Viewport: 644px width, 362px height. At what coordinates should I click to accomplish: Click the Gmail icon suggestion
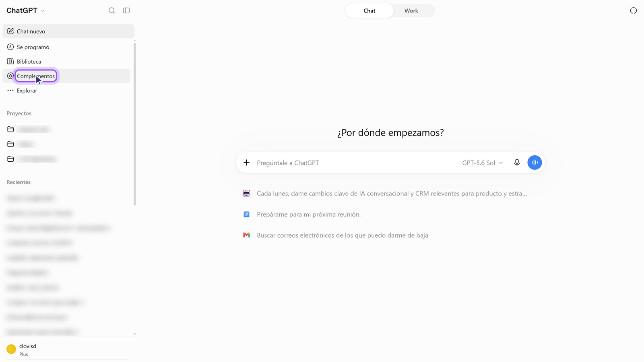coord(246,235)
